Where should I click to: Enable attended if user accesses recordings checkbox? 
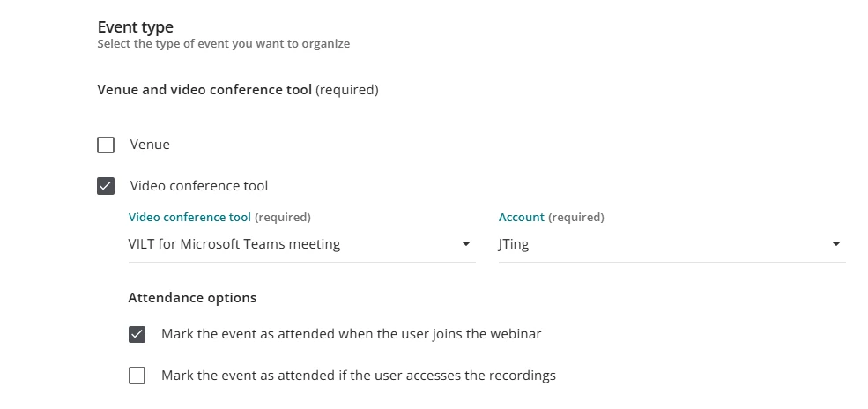coord(137,376)
